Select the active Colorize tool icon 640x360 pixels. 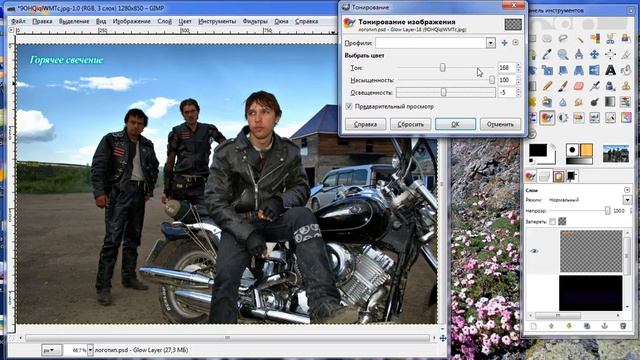(547, 118)
